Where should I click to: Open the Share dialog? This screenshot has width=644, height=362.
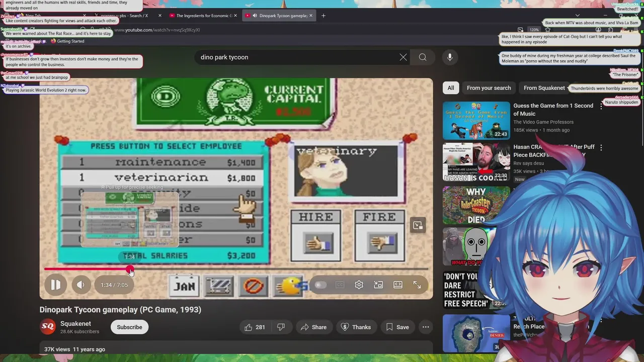[313, 327]
